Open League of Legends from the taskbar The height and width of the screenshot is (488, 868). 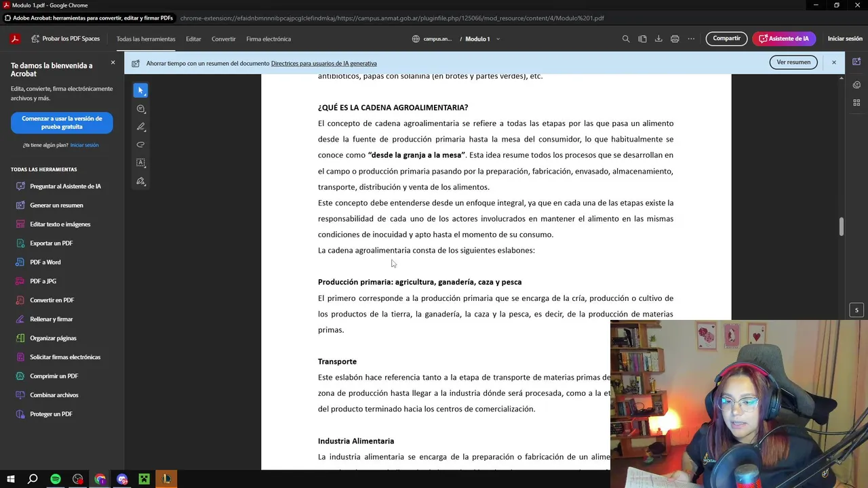(166, 479)
